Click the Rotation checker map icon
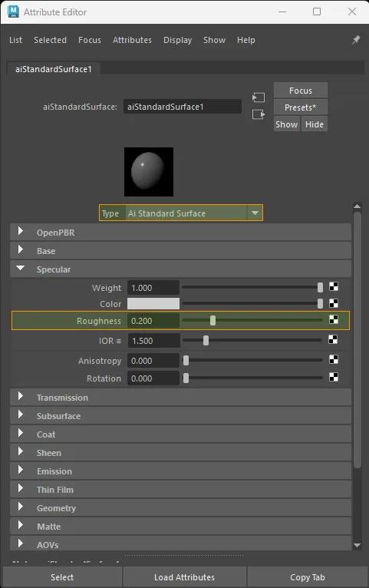The image size is (369, 588). point(334,377)
